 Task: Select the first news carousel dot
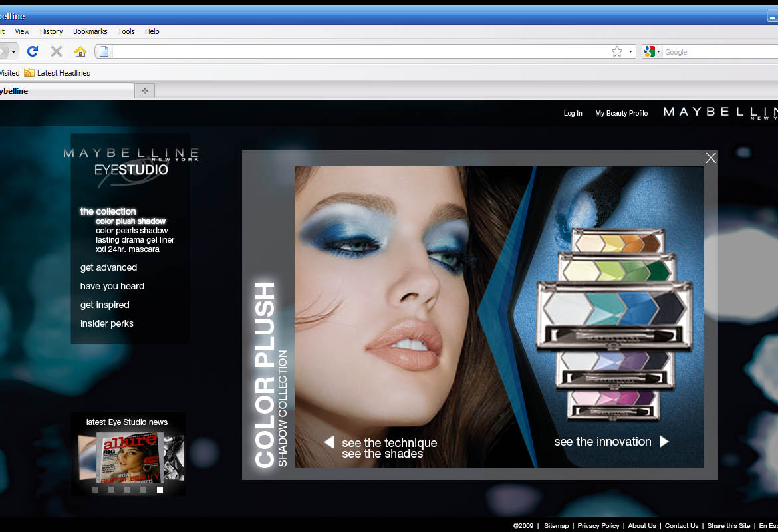(96, 490)
